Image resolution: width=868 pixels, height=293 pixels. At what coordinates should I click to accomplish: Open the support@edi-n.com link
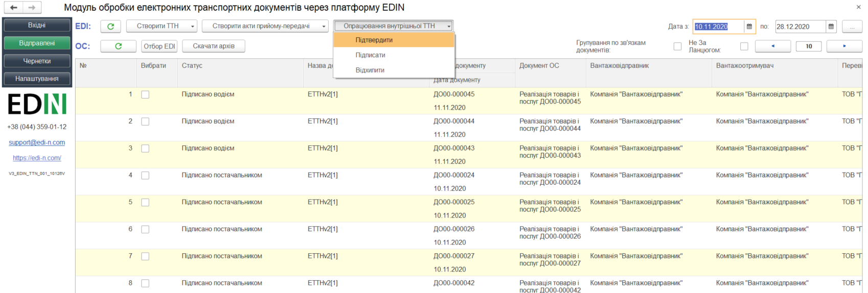tap(37, 142)
